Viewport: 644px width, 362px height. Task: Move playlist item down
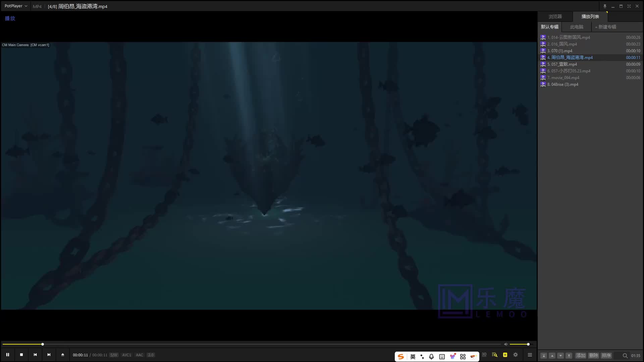click(x=560, y=356)
